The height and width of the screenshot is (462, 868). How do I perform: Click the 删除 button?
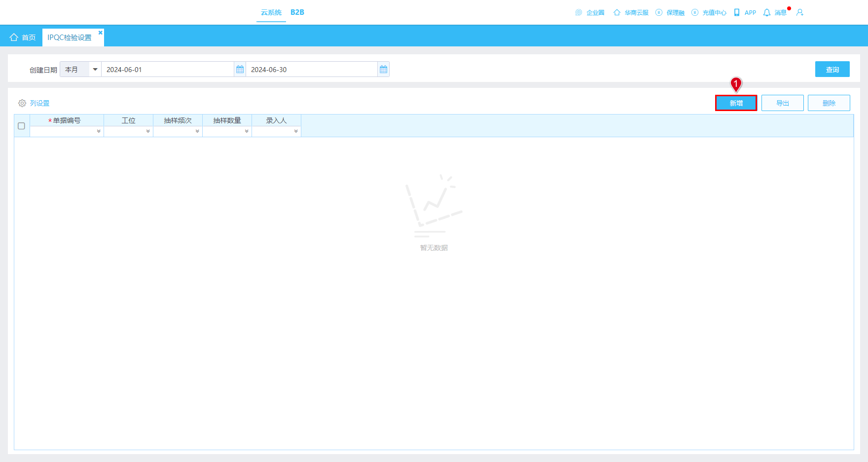click(829, 103)
